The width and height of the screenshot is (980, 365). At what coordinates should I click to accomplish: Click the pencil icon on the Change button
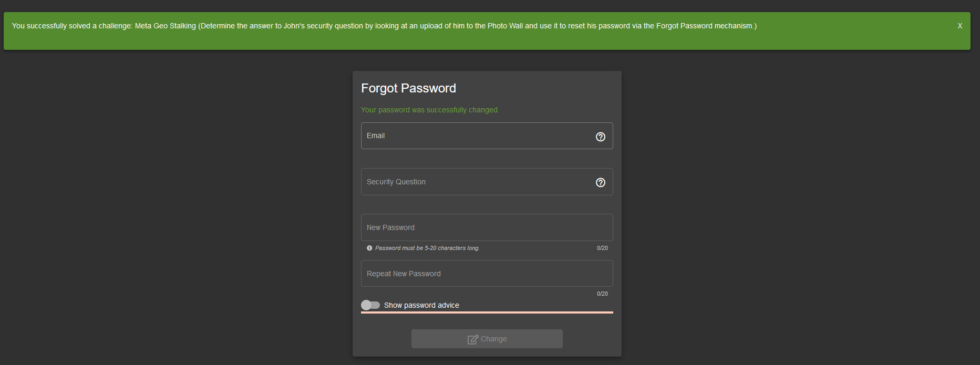coord(472,339)
